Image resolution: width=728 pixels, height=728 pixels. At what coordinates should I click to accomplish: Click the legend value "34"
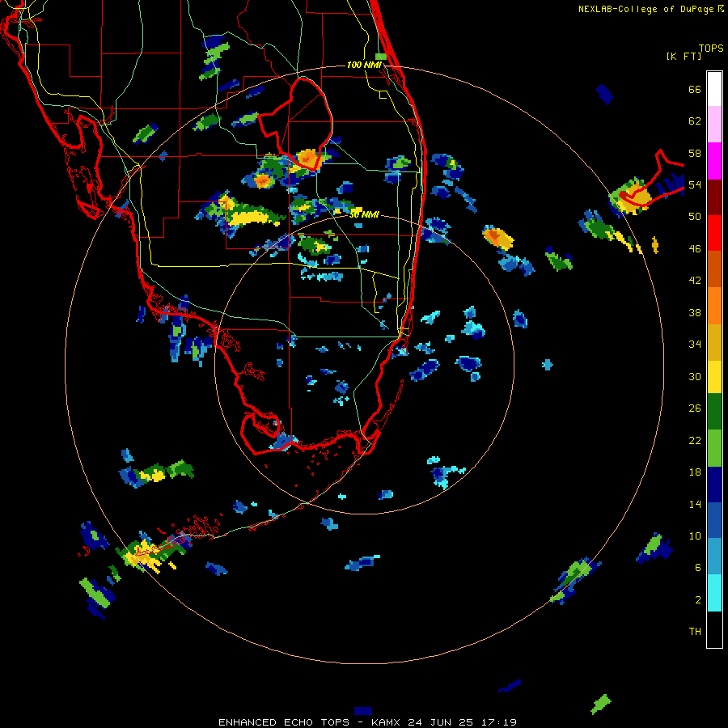[x=695, y=345]
